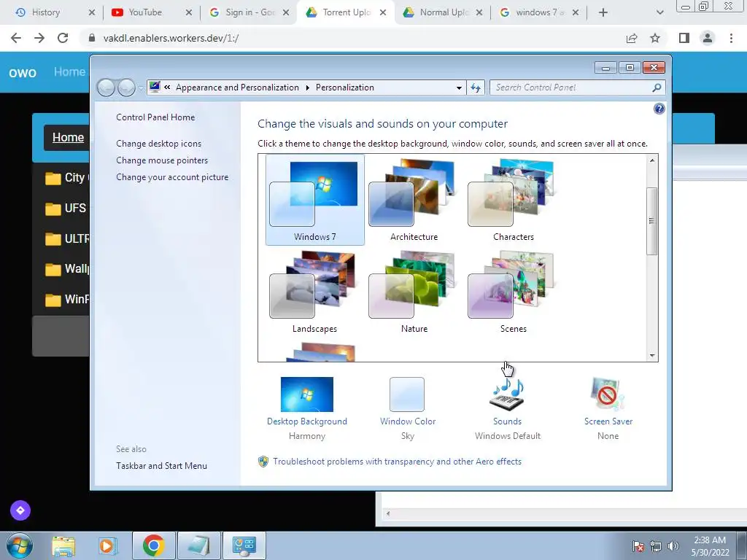Share this page icon in Chrome
This screenshot has height=560, width=747.
coord(632,38)
